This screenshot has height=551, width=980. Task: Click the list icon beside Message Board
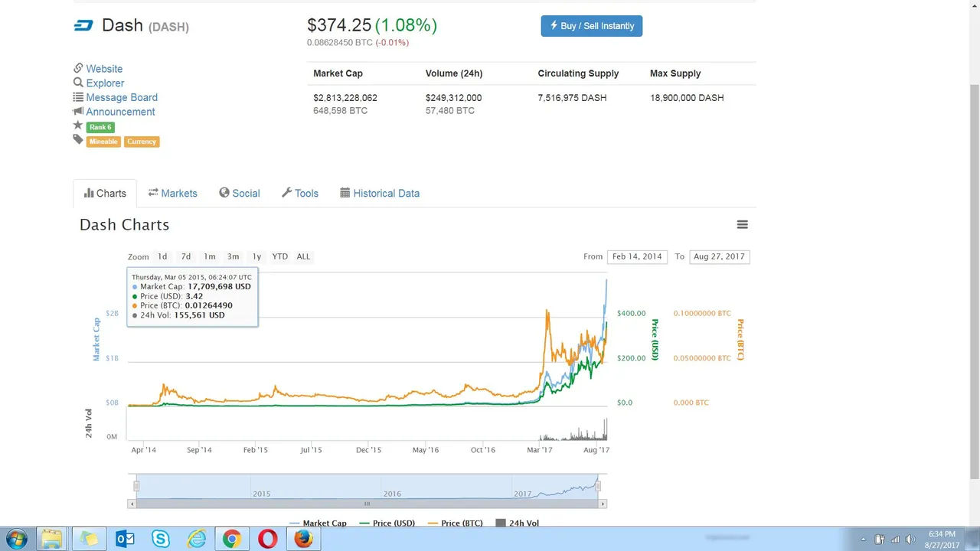tap(78, 97)
